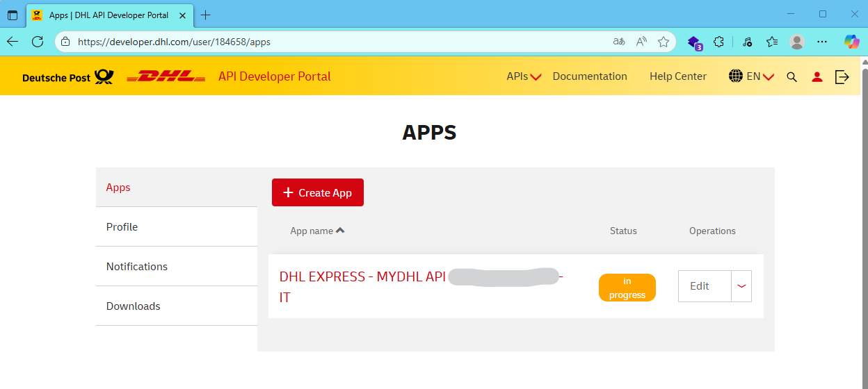Launch the Copilot icon in the toolbar

[x=851, y=42]
